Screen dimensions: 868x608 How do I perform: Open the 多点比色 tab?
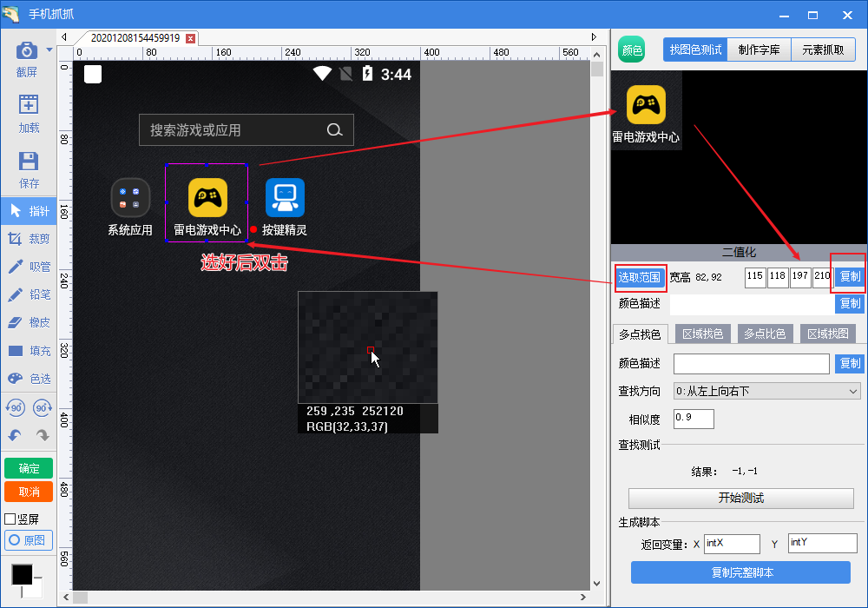(x=765, y=334)
